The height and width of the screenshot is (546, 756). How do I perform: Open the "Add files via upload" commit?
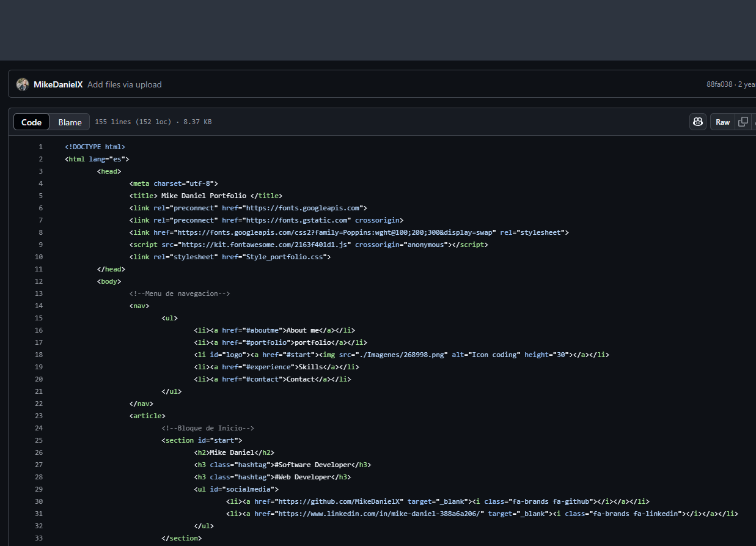click(124, 84)
